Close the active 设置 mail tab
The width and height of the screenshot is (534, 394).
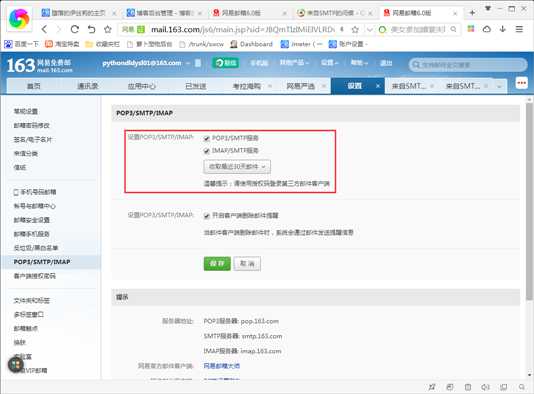[x=378, y=86]
